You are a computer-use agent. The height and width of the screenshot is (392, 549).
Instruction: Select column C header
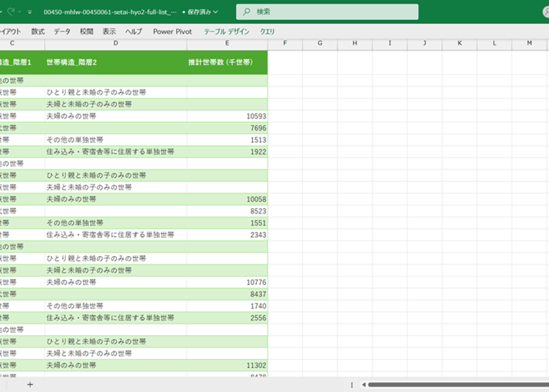pyautogui.click(x=23, y=43)
